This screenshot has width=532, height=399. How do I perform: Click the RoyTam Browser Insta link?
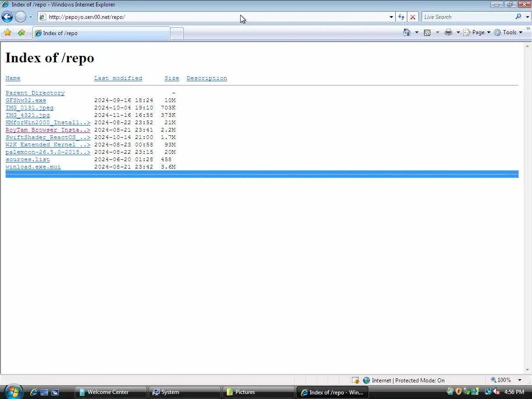[48, 130]
